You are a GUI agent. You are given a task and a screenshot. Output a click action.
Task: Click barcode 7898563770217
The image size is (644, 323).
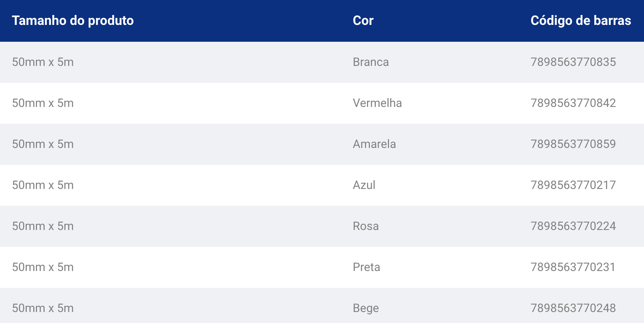573,185
